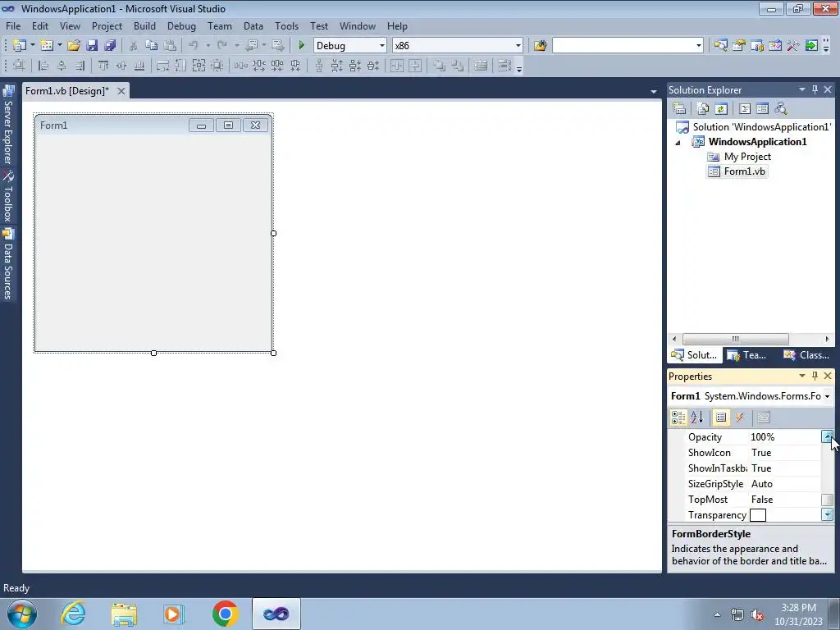
Task: Toggle auto-hide pin on Solution Explorer
Action: click(815, 89)
